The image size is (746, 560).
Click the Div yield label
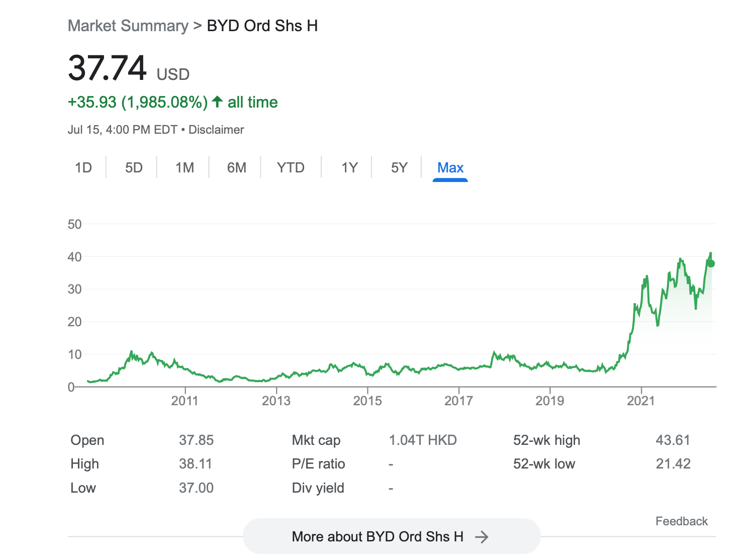pyautogui.click(x=318, y=488)
